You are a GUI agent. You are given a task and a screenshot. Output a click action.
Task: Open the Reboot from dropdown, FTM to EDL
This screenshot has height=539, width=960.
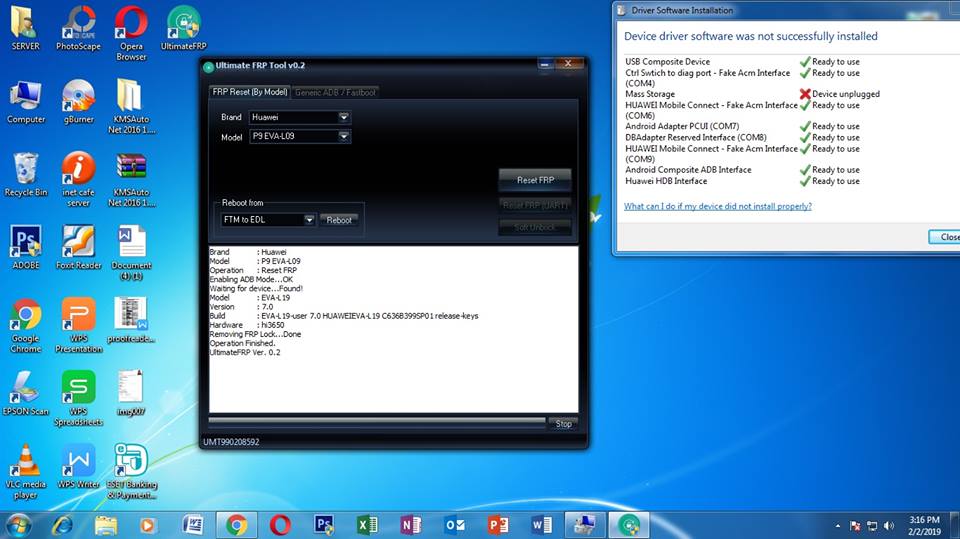point(268,219)
